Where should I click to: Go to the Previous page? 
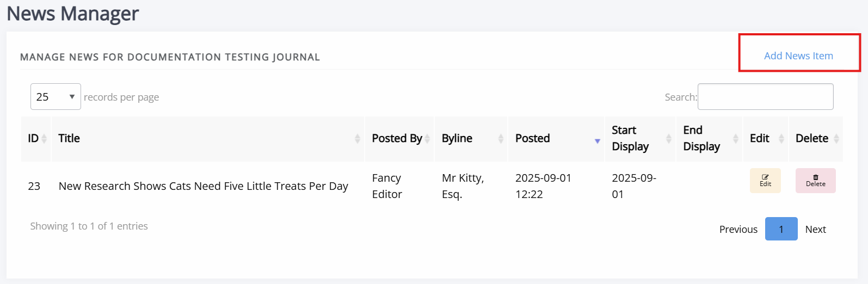click(738, 229)
